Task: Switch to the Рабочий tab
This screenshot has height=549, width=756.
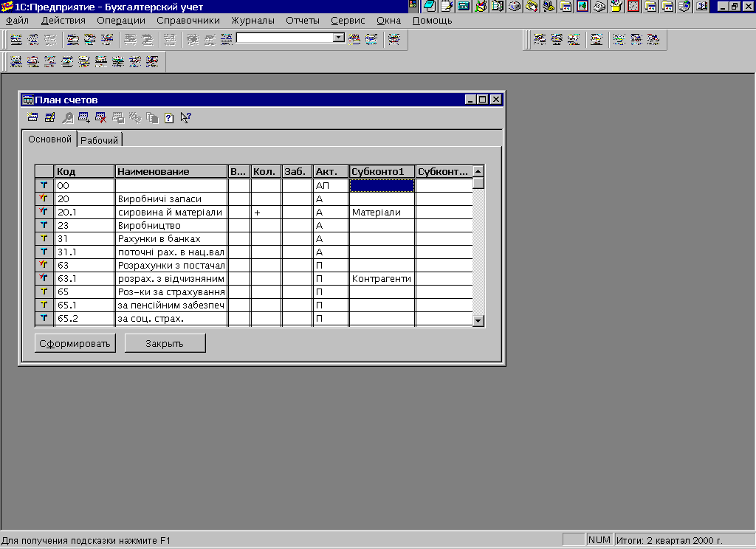Action: click(x=100, y=140)
